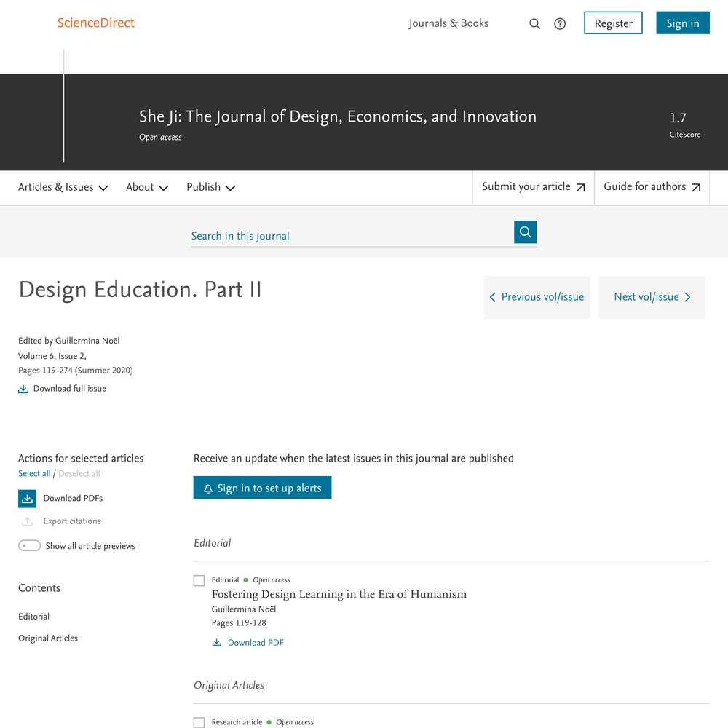Screen dimensions: 728x728
Task: Go to Next vol/issue
Action: pos(652,297)
